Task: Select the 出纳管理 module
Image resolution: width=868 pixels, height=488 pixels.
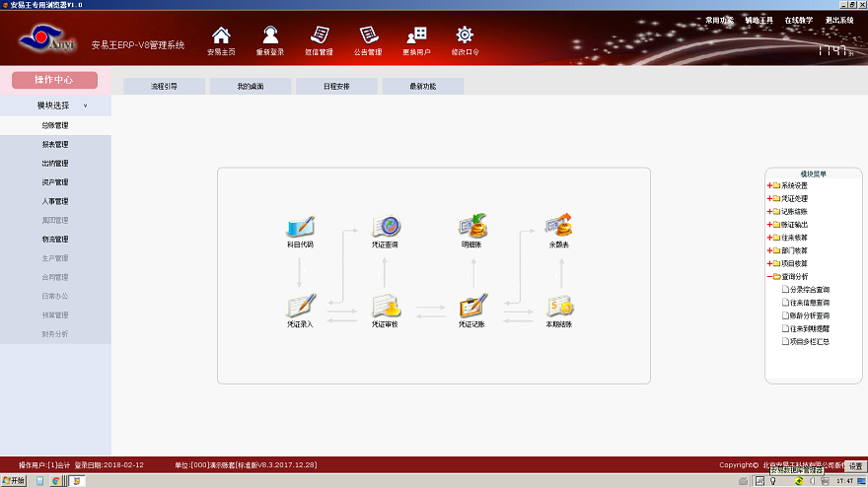Action: pos(55,164)
